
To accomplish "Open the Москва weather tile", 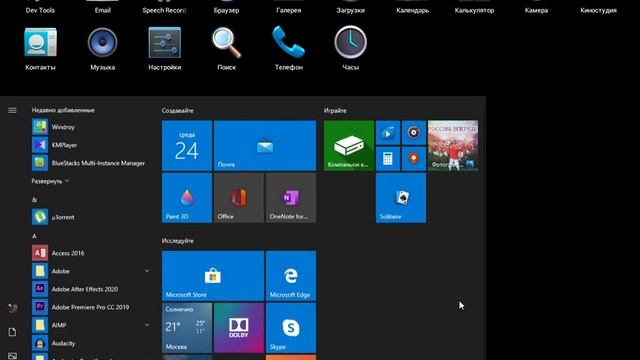I will 187,328.
